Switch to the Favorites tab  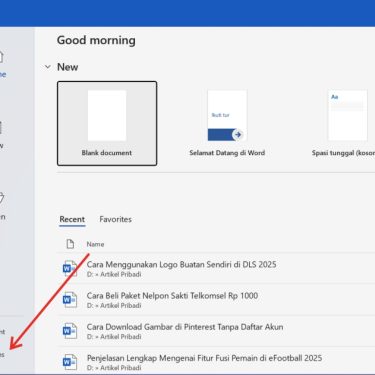(x=115, y=219)
